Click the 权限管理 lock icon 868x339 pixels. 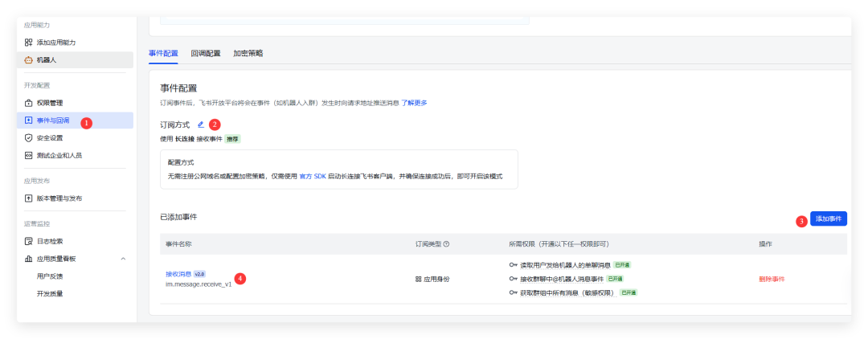(x=28, y=103)
